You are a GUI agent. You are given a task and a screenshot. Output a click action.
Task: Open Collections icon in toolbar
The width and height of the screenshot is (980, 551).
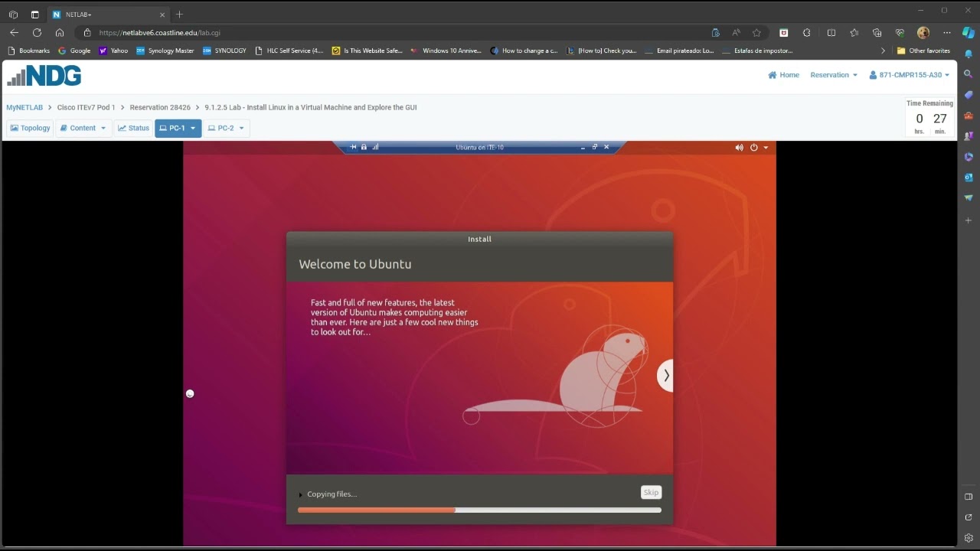pos(877,33)
